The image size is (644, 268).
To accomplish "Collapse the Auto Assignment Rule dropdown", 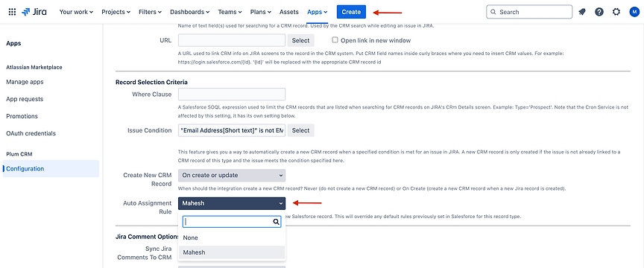I will tap(232, 203).
